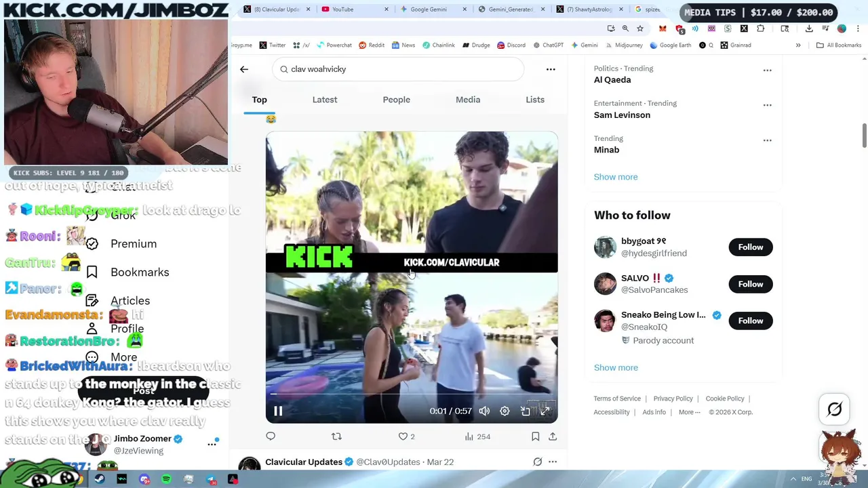Open Terms of Service link
The width and height of the screenshot is (868, 488).
(617, 399)
